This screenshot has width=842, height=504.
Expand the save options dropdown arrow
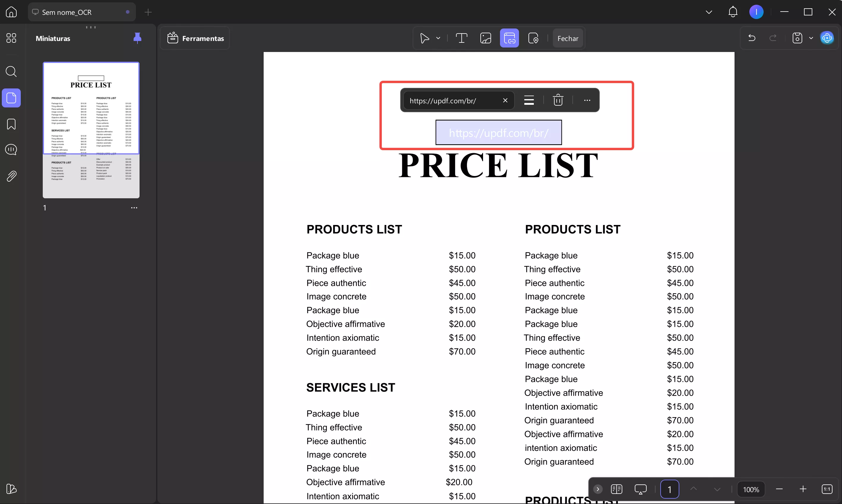(x=811, y=38)
